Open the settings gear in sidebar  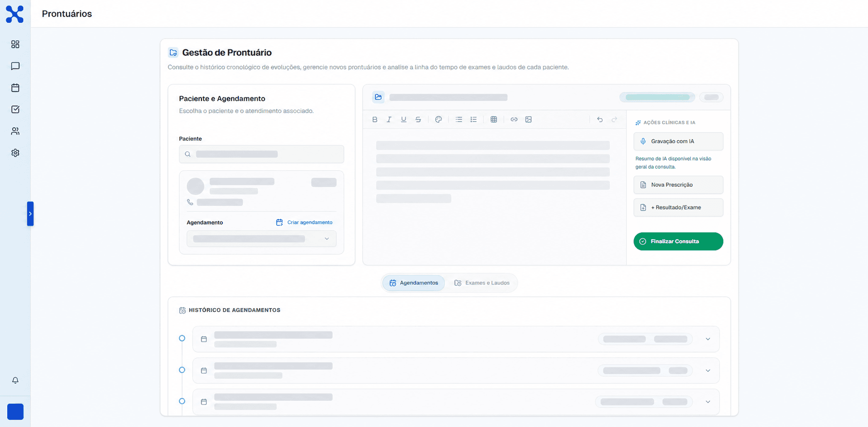[x=15, y=153]
